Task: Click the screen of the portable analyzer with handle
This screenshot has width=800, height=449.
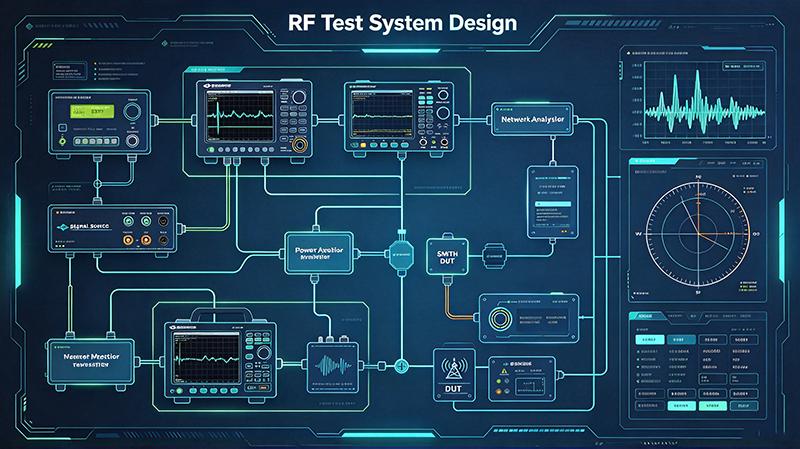Action: [x=207, y=358]
